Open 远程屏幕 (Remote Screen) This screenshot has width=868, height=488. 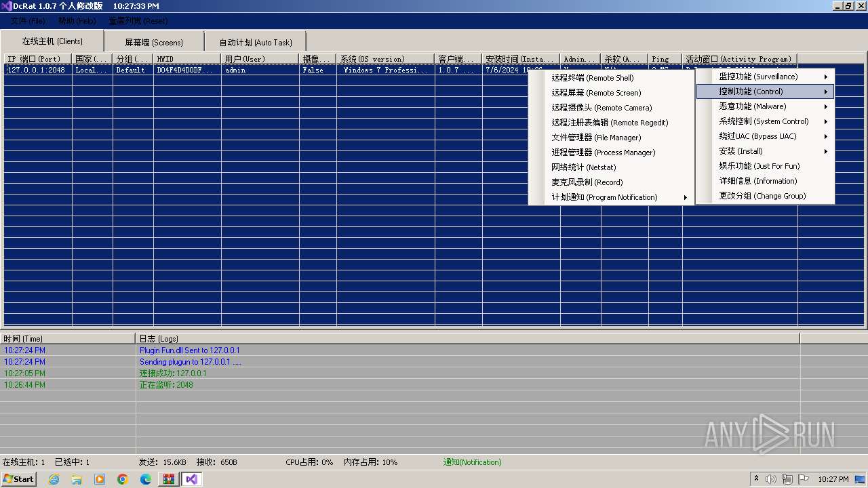[x=611, y=93]
